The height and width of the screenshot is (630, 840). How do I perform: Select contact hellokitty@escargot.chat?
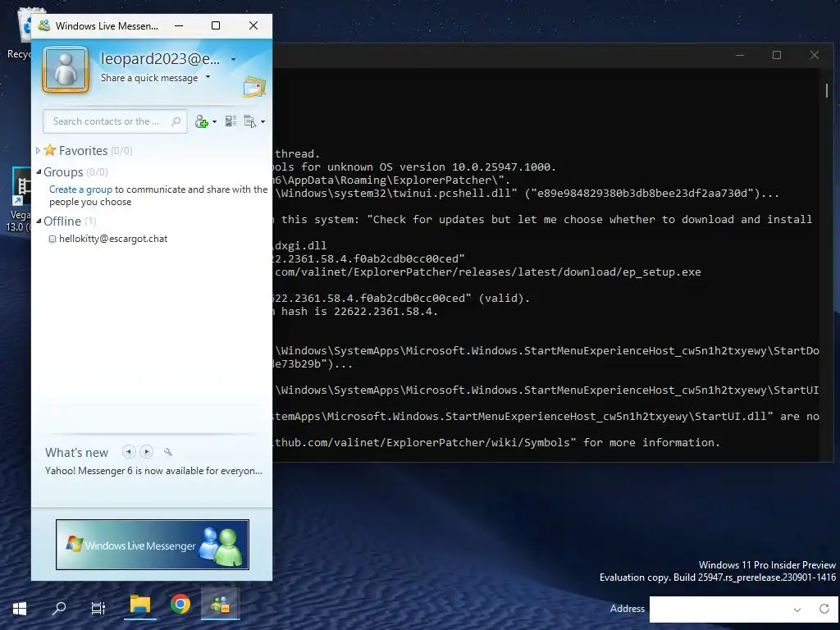tap(113, 239)
